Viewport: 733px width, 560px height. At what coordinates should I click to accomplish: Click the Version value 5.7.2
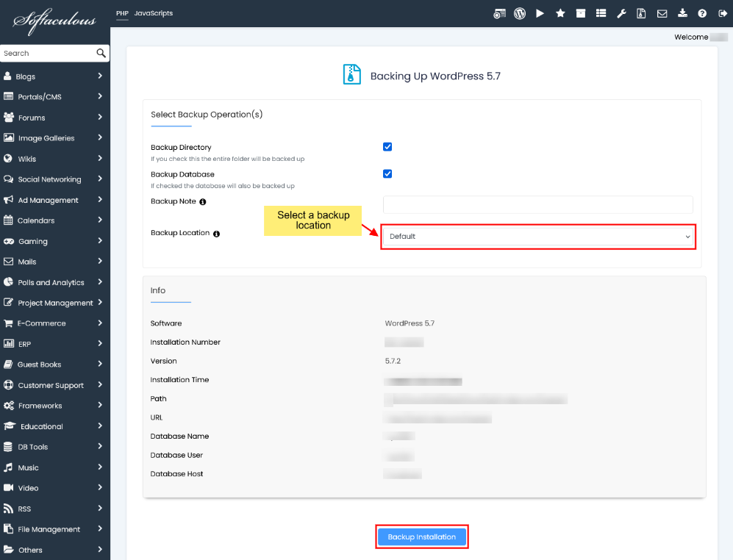click(393, 361)
